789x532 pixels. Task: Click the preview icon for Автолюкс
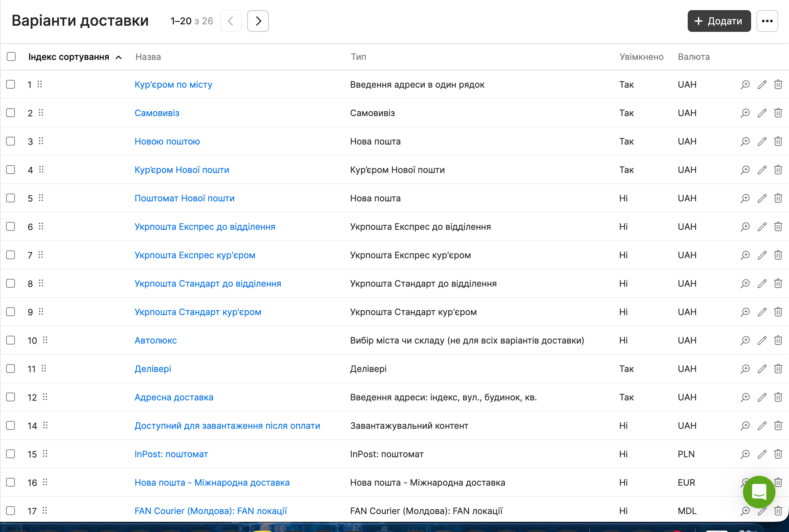(x=745, y=340)
